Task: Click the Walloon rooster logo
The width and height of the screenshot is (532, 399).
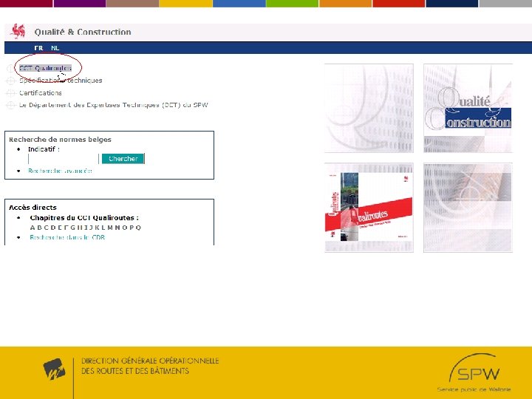Action: point(18,31)
